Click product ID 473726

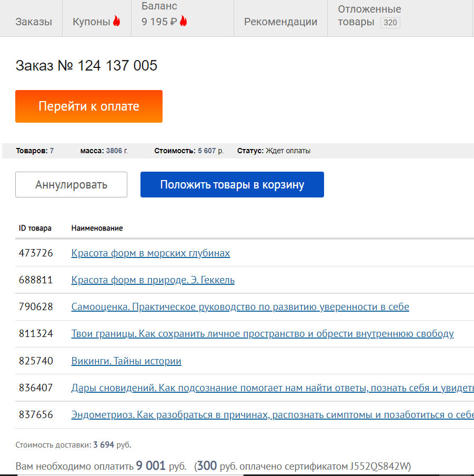click(36, 253)
